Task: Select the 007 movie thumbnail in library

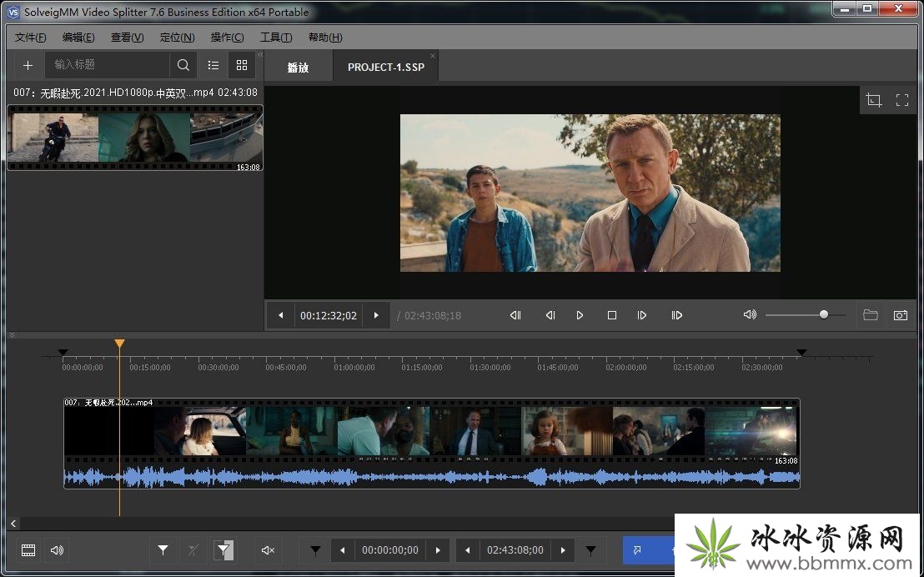Action: (135, 138)
